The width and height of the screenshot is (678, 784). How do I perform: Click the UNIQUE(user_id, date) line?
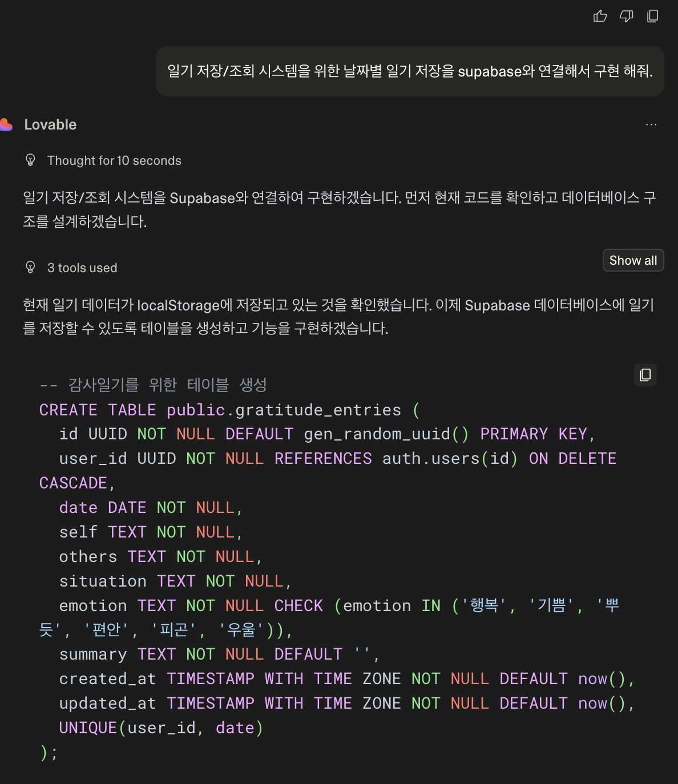click(161, 728)
